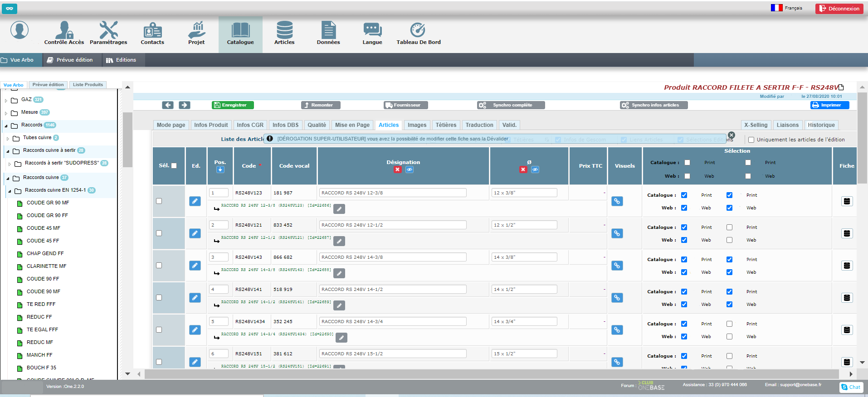Toggle second Print checkbox for RS248V1434
The width and height of the screenshot is (868, 397).
coord(729,324)
